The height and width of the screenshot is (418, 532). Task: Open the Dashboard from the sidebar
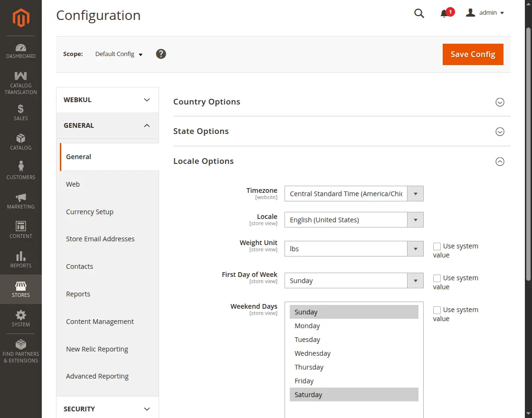(x=20, y=48)
